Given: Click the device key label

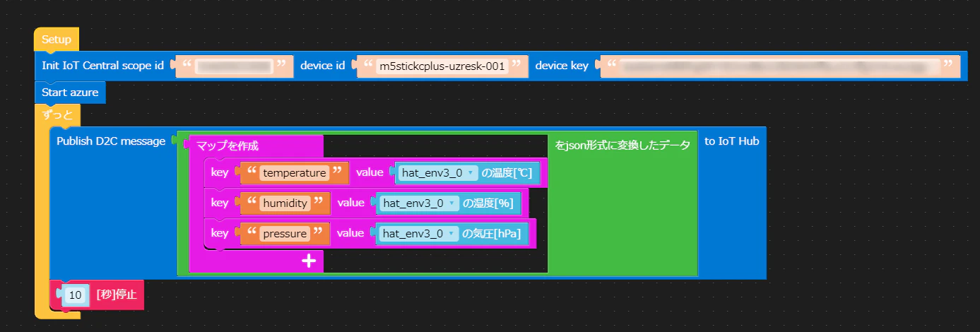Looking at the screenshot, I should pyautogui.click(x=562, y=66).
